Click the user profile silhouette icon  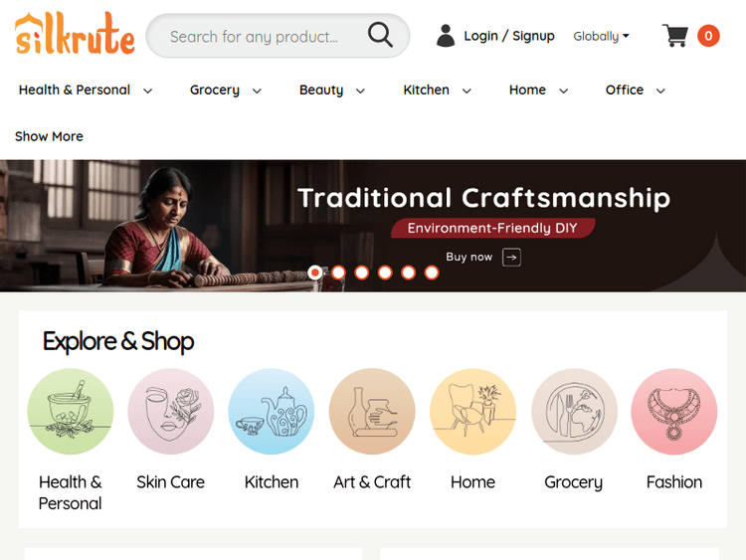point(446,36)
